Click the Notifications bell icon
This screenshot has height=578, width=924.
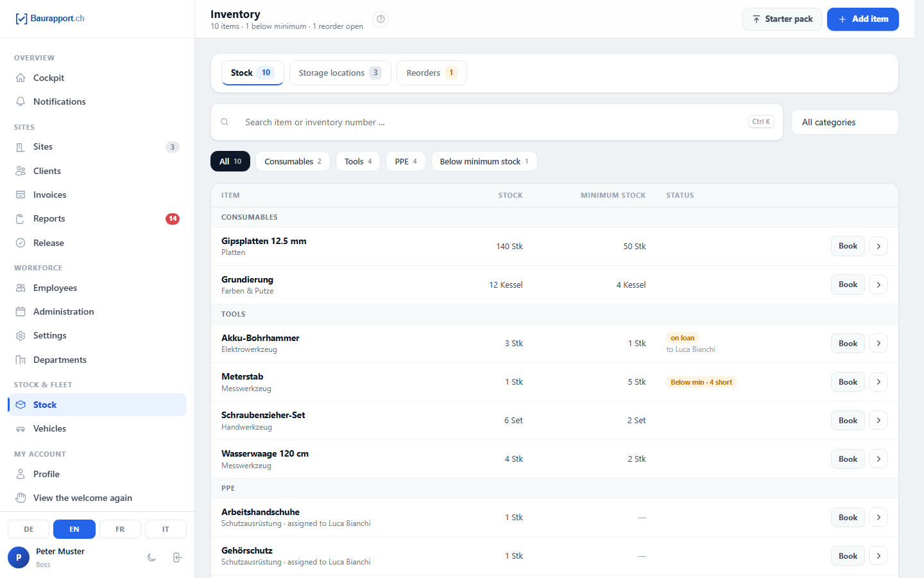21,101
